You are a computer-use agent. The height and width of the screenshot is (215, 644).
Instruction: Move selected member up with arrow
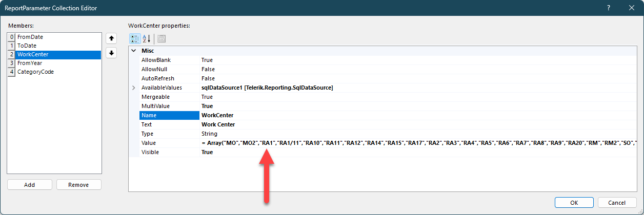(x=111, y=38)
